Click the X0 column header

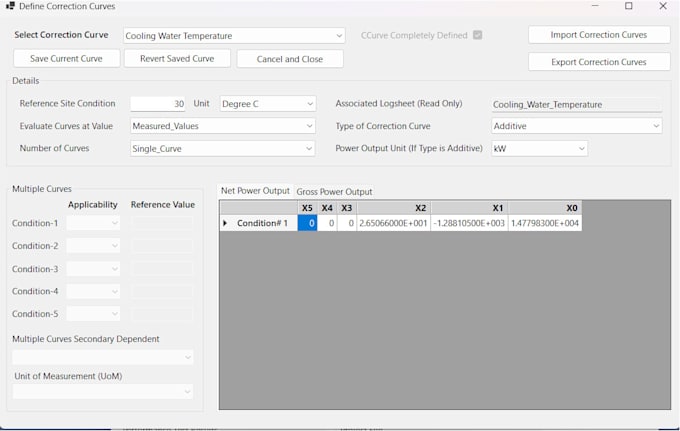pyautogui.click(x=545, y=208)
